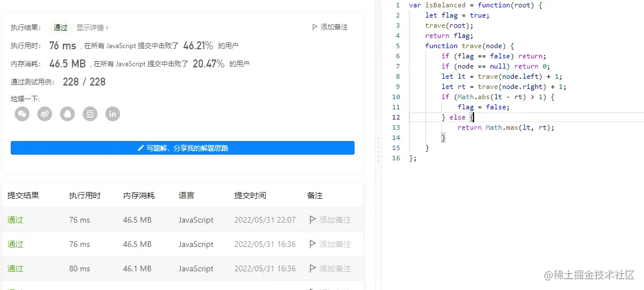The width and height of the screenshot is (644, 290).
Task: Click 'var isBalanced = function(root) {' line
Action: pos(476,5)
